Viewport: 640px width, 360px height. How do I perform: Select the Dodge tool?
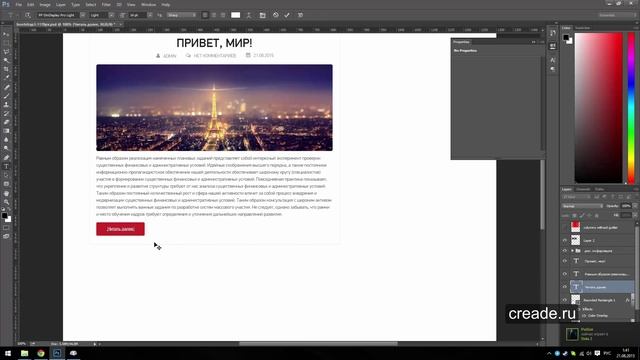point(6,148)
